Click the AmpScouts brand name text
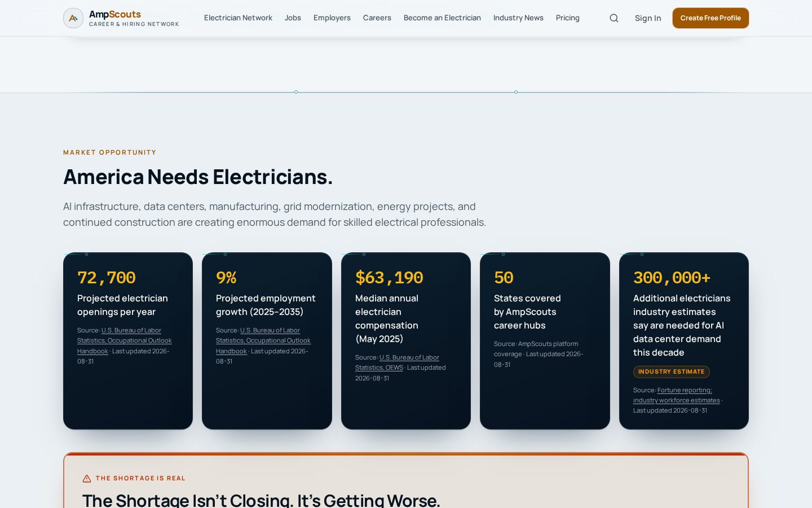The height and width of the screenshot is (508, 812). pos(115,14)
